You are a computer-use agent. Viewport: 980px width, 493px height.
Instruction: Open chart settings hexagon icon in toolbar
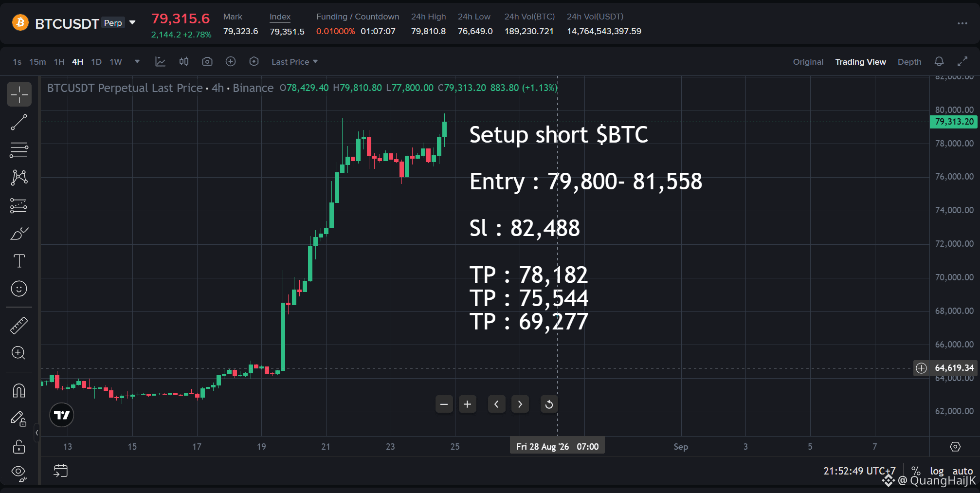point(254,61)
